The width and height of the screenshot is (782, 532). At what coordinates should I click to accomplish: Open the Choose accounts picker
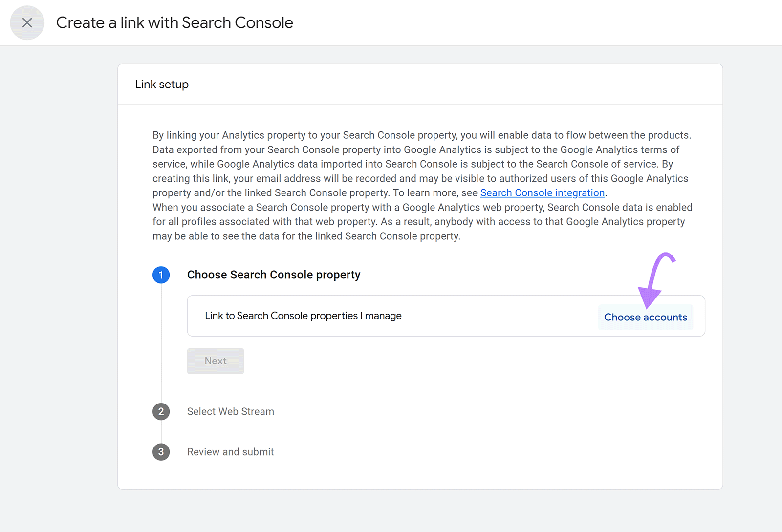coord(645,317)
